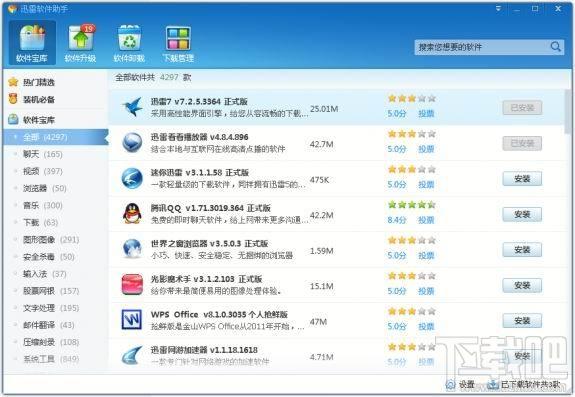Open 迅雷网游加速器 v1.1.18.1618 title
The width and height of the screenshot is (575, 397).
click(204, 350)
